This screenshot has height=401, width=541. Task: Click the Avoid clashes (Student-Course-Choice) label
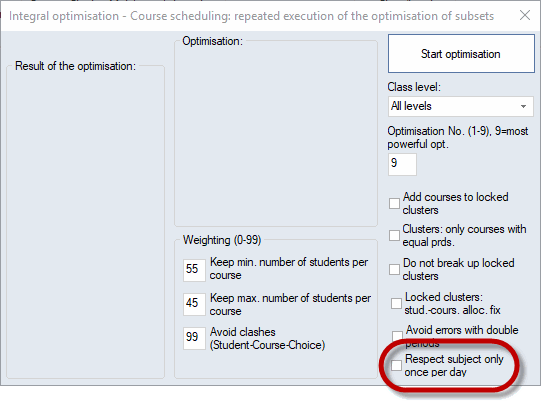pyautogui.click(x=267, y=339)
